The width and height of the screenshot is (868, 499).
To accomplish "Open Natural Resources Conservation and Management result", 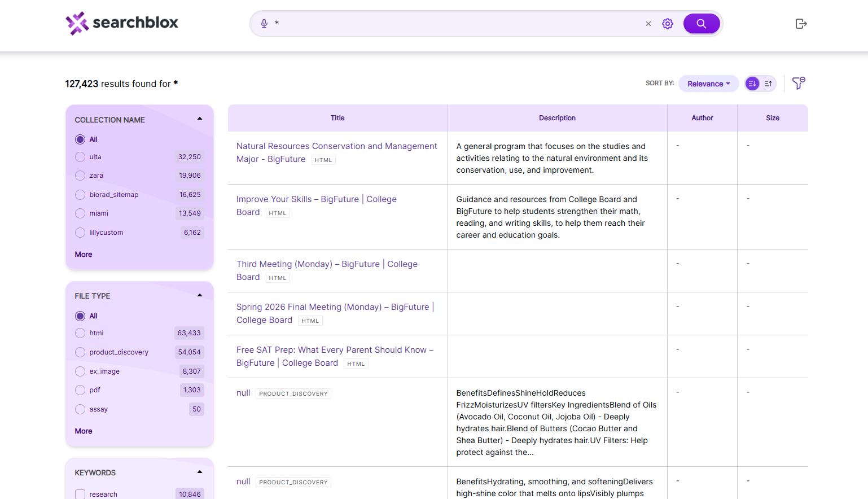I will pos(336,152).
